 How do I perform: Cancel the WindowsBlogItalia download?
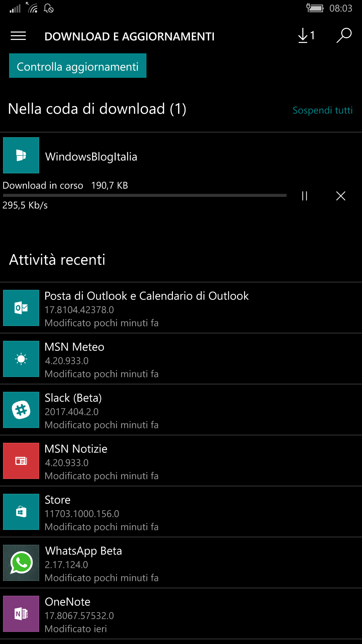pyautogui.click(x=341, y=196)
